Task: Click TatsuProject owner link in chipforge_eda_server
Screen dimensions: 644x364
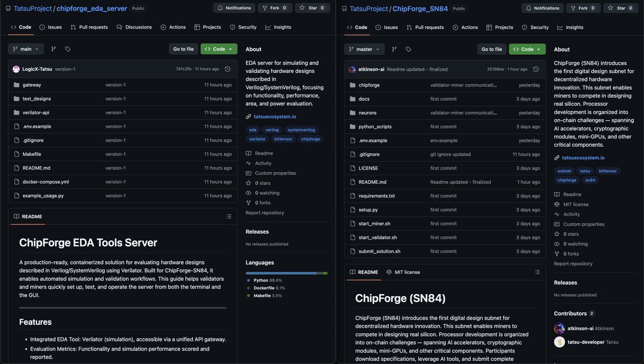Action: pyautogui.click(x=33, y=9)
